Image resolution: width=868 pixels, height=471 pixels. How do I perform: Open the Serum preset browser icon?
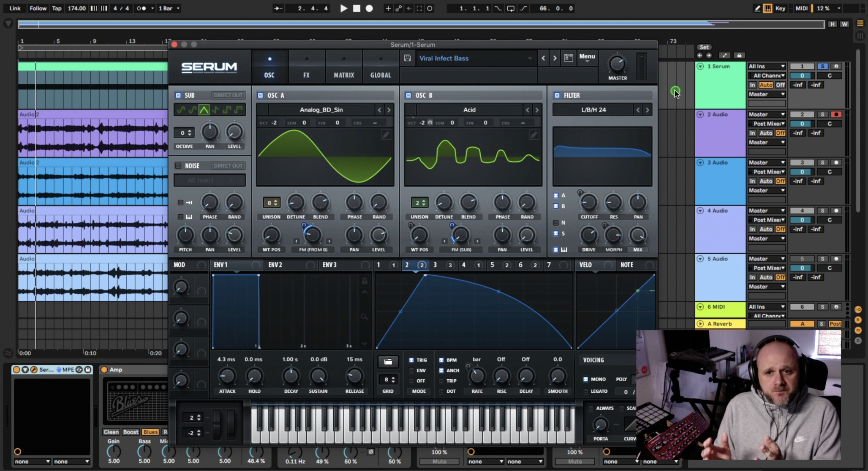569,58
